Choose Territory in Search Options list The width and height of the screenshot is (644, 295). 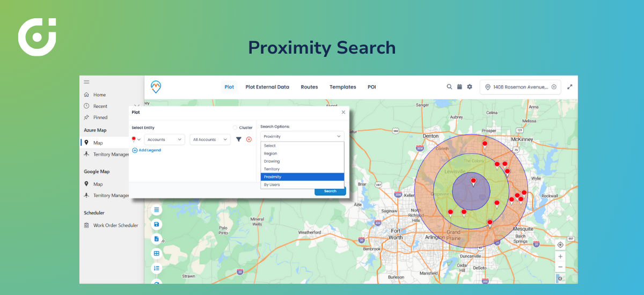point(302,169)
